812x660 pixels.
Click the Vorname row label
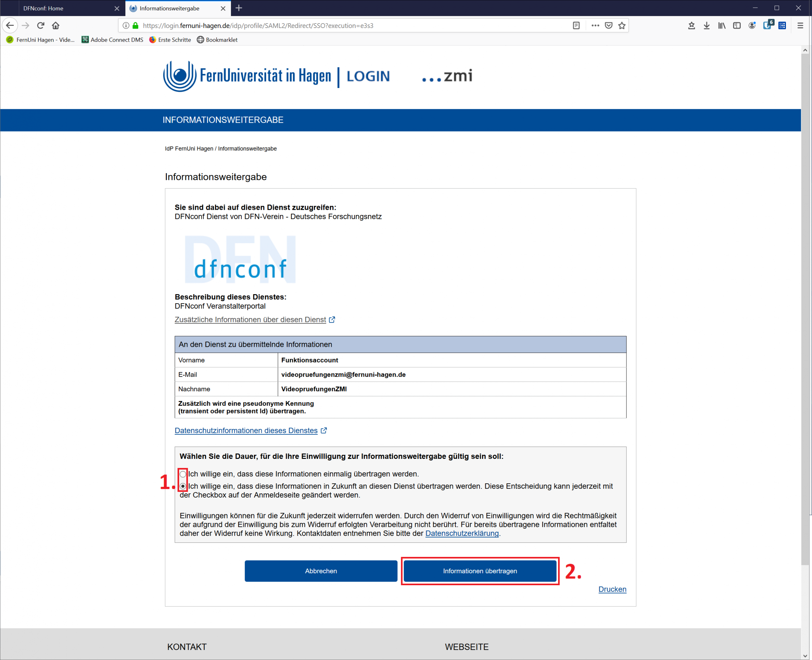191,360
